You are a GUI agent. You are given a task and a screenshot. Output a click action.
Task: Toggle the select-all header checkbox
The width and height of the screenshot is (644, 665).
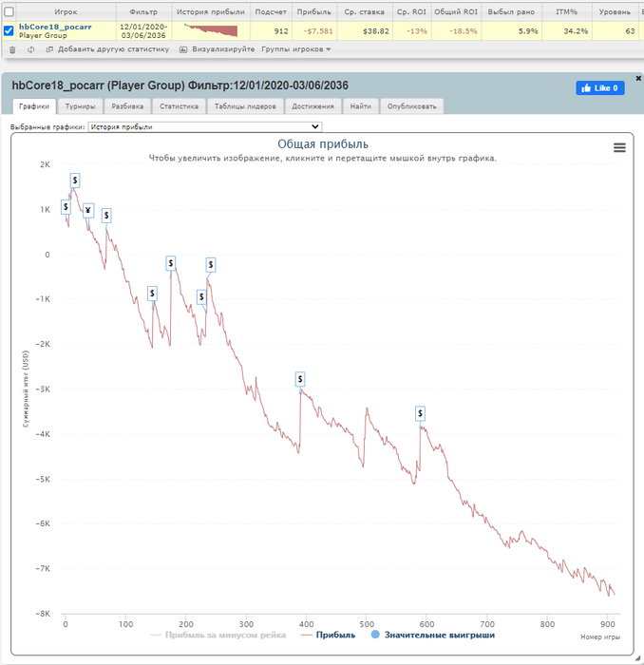pos(9,11)
